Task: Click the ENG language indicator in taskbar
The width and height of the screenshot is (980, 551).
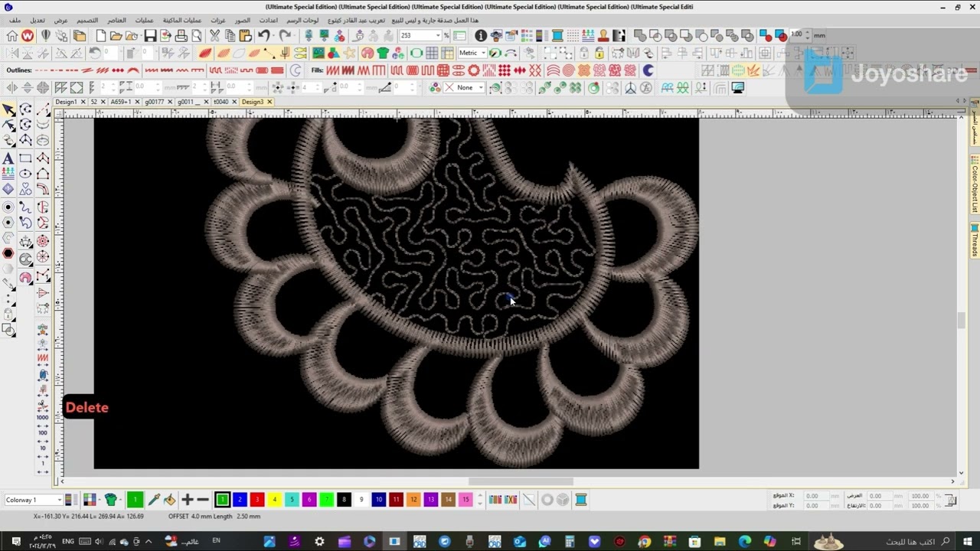Action: (68, 542)
